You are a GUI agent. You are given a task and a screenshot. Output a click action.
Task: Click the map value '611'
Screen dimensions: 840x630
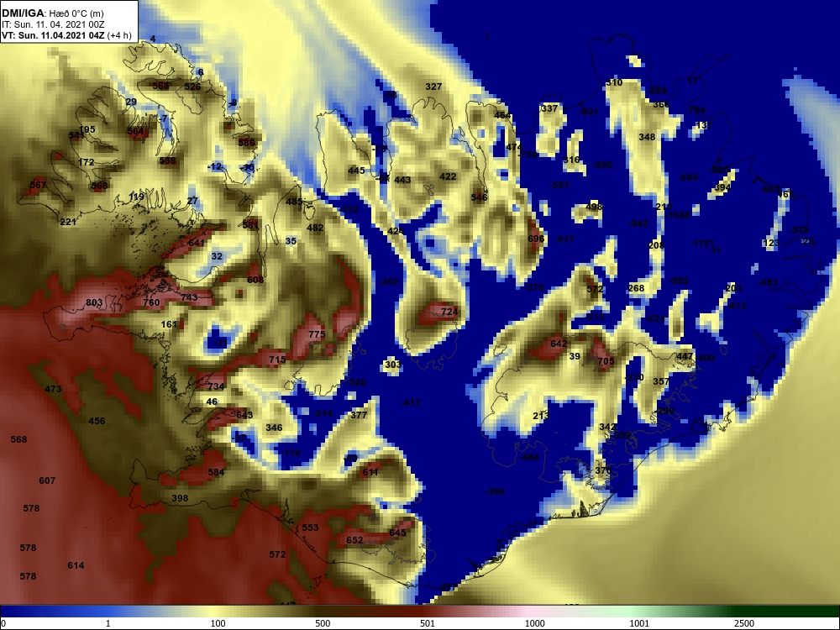(x=370, y=472)
